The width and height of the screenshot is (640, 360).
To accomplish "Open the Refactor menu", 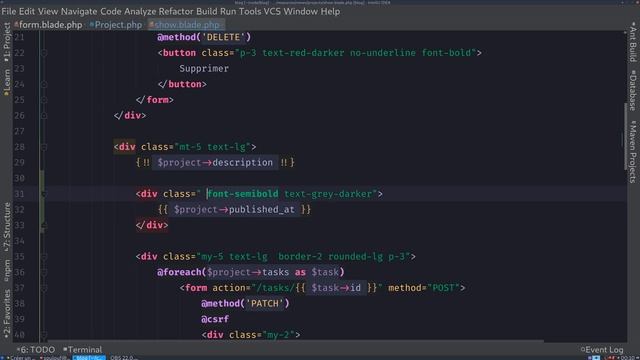I will point(176,11).
